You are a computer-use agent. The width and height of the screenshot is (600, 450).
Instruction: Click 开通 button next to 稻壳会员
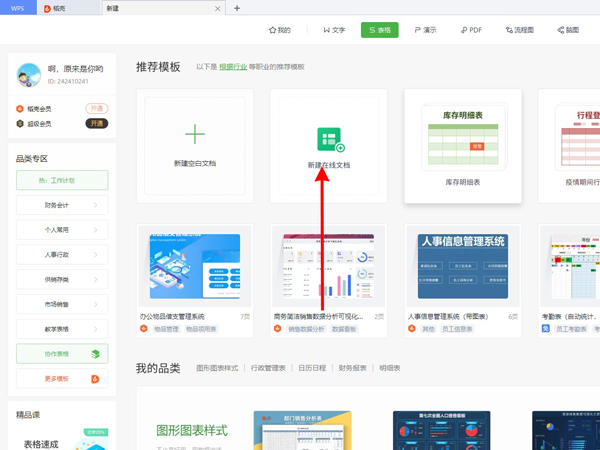point(96,108)
